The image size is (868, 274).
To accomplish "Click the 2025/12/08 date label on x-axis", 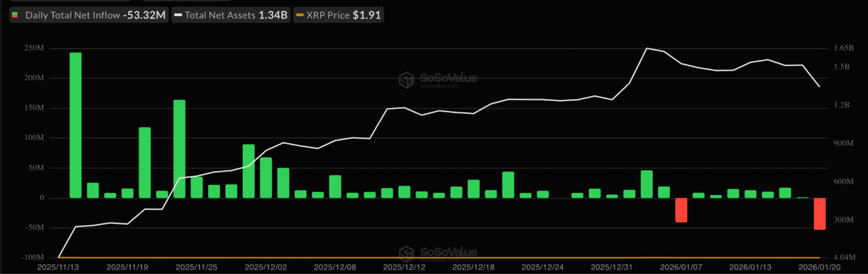I will point(335,267).
